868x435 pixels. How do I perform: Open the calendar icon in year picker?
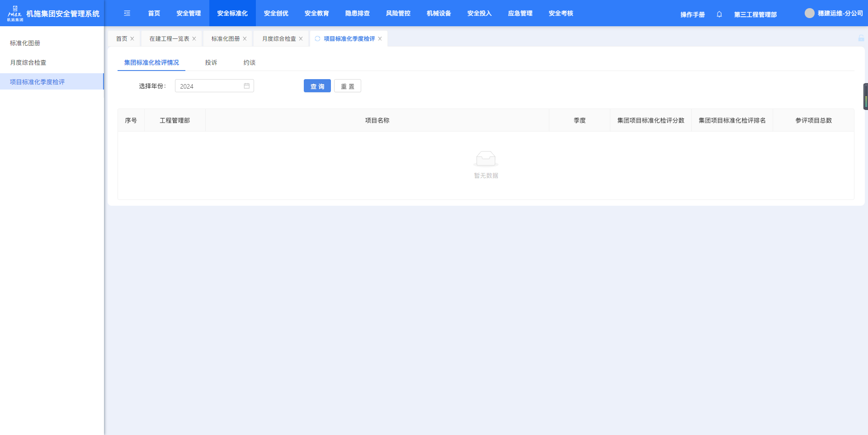tap(247, 86)
